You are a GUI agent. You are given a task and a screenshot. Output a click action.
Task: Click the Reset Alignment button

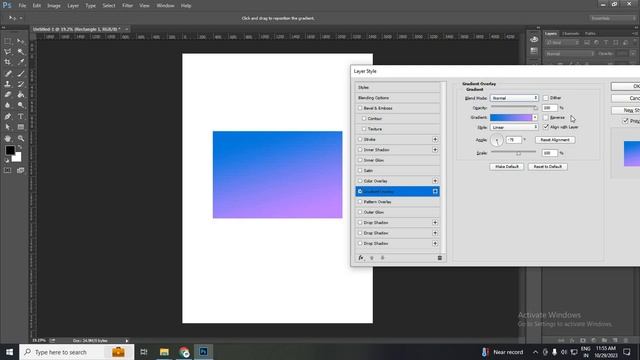point(555,140)
